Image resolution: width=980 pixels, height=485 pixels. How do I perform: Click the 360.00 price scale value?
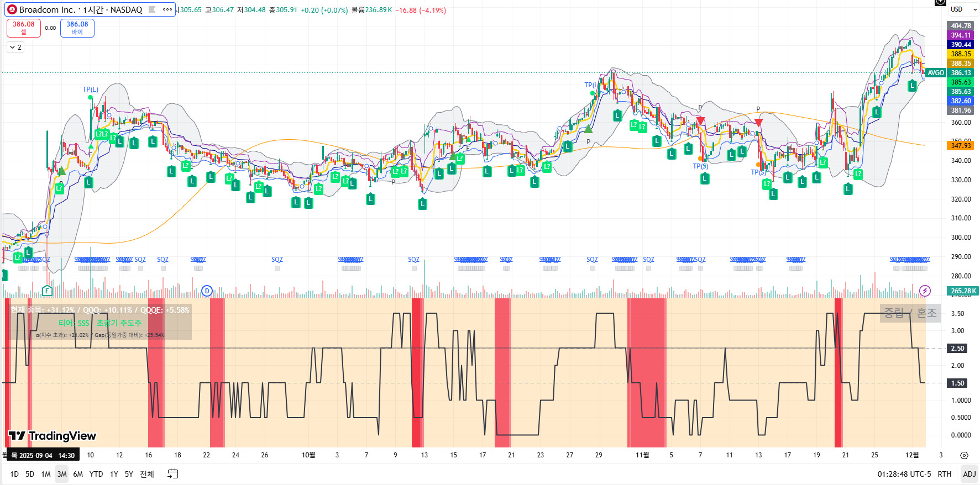pyautogui.click(x=961, y=123)
